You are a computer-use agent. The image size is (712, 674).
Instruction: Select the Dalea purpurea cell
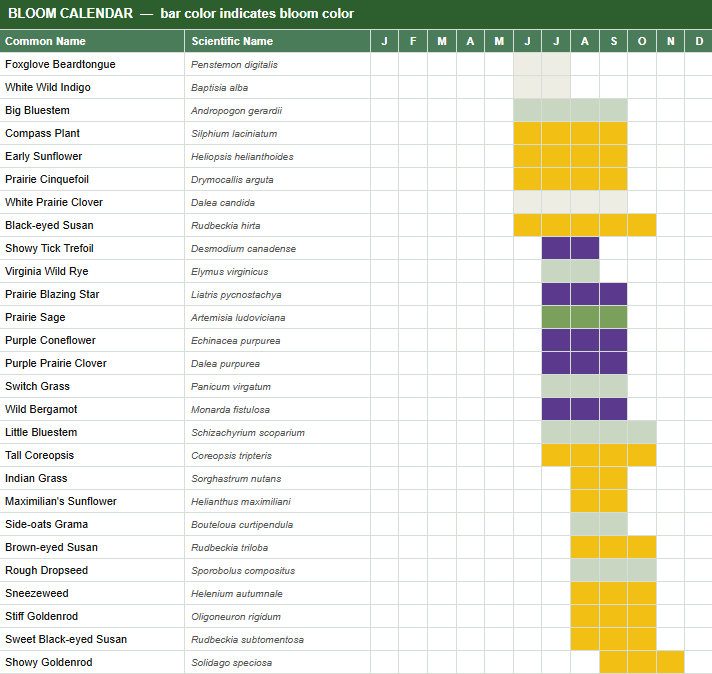(x=277, y=363)
